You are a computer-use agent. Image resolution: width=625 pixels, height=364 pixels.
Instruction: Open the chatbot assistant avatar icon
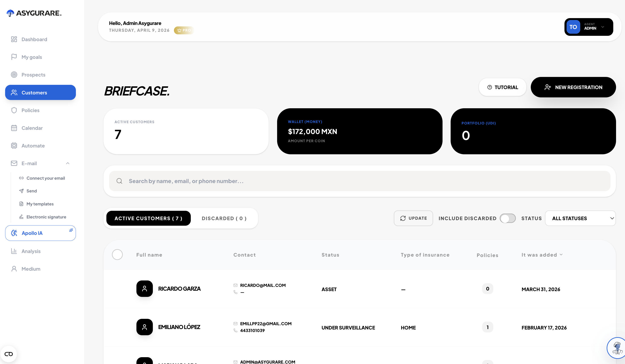617,348
